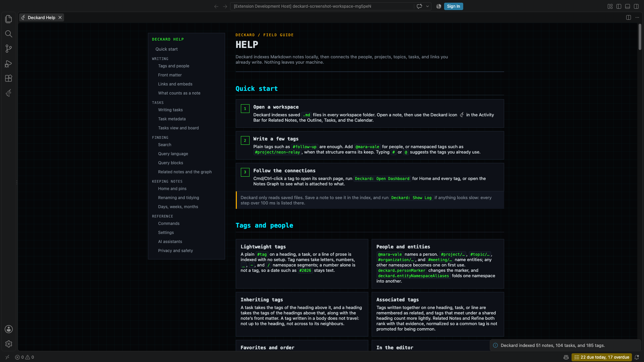This screenshot has height=362, width=644.
Task: Click the #2026 tag example
Action: click(305, 270)
